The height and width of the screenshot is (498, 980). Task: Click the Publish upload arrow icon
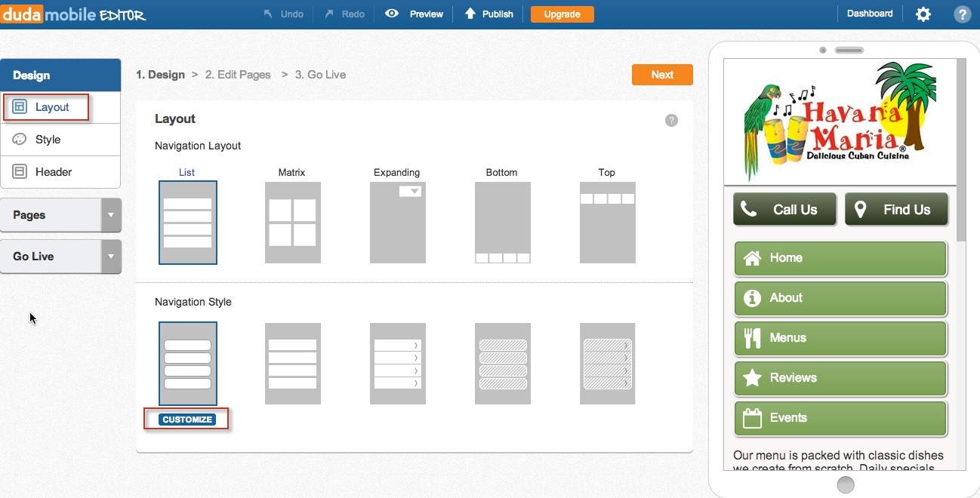(470, 14)
